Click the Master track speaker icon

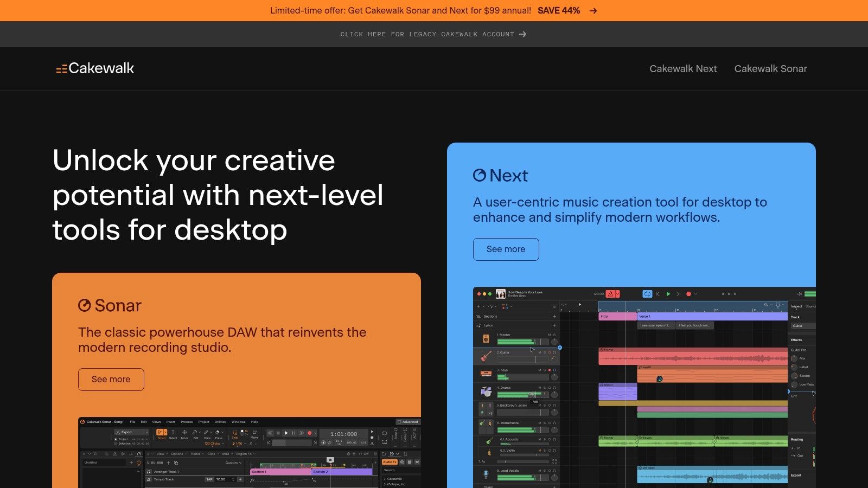[x=486, y=338]
